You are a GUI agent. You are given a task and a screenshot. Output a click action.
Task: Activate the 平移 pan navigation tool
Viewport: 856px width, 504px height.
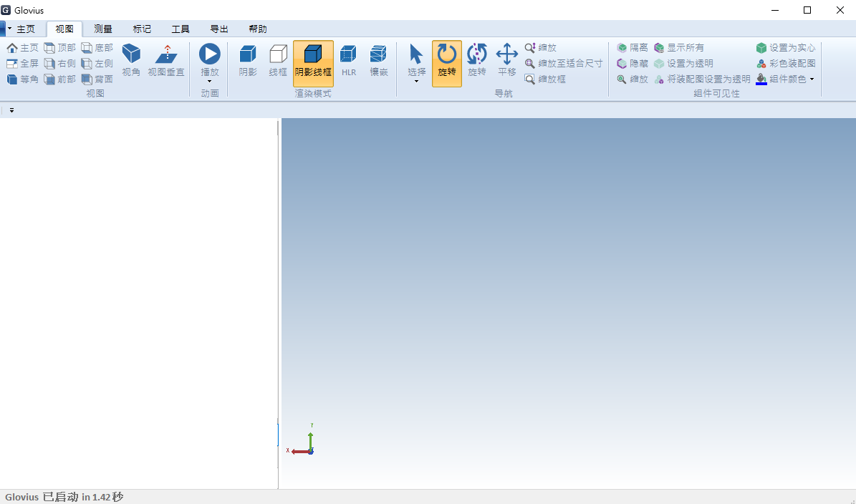pos(507,55)
